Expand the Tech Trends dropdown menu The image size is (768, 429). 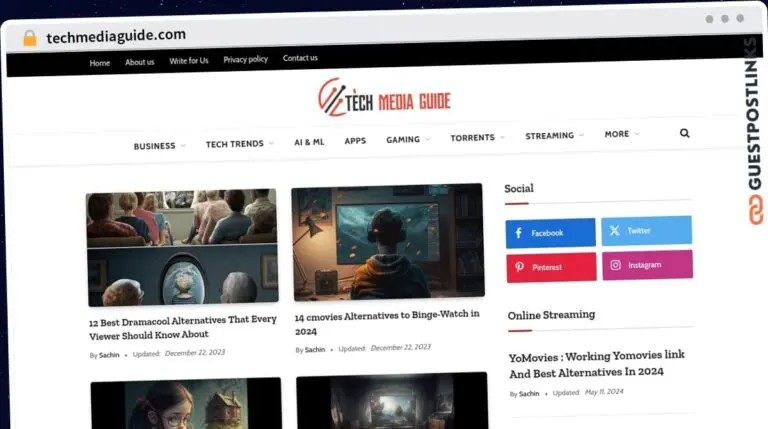(x=239, y=144)
